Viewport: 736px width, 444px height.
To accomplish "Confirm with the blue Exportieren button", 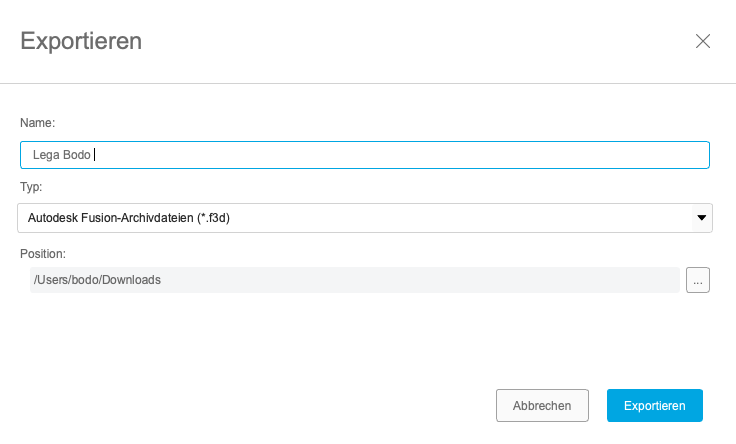I will pyautogui.click(x=654, y=405).
